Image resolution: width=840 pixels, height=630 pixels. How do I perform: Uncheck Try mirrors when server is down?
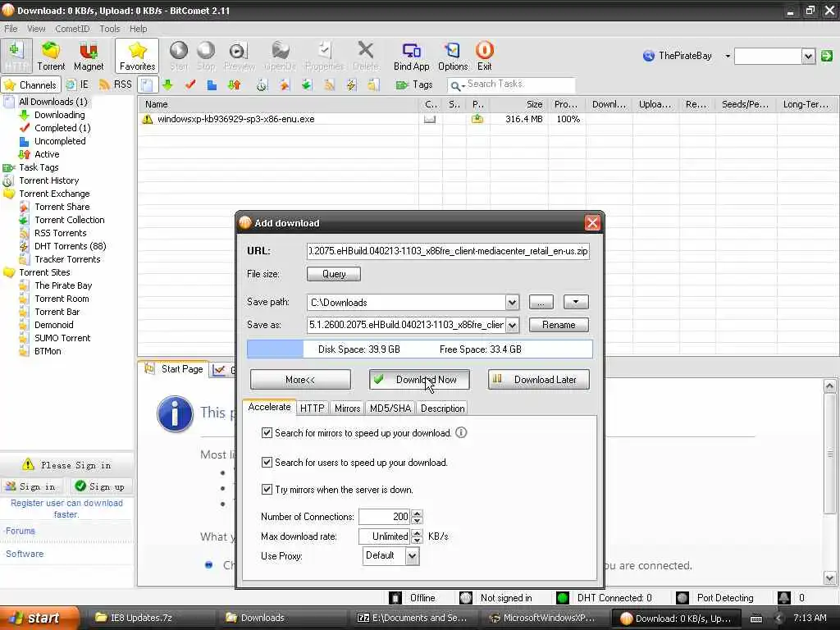(x=267, y=489)
